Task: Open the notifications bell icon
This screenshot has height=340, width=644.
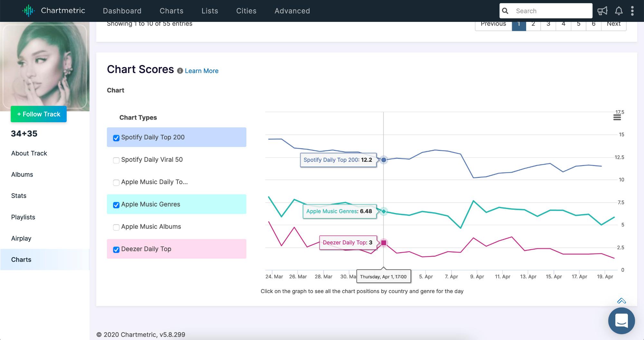Action: pyautogui.click(x=619, y=11)
